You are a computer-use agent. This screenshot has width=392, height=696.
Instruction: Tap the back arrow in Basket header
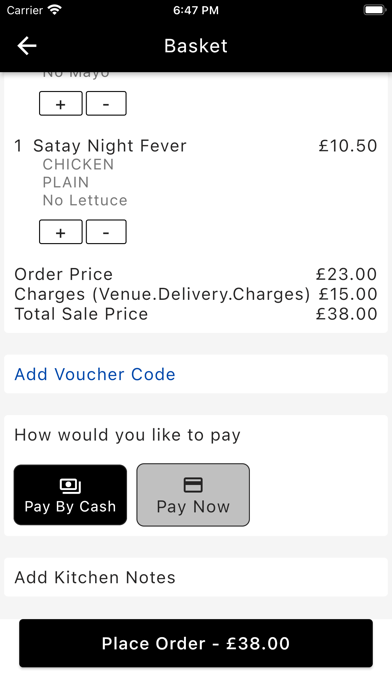(27, 46)
